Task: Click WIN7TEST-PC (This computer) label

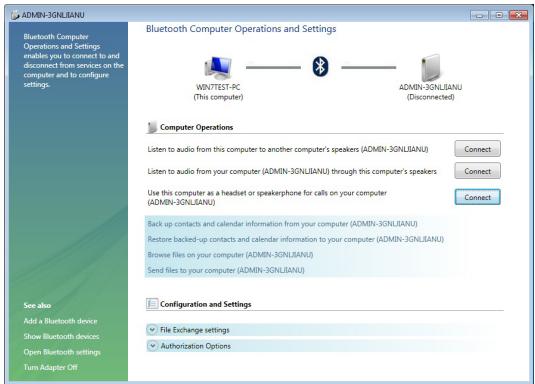Action: coord(218,92)
